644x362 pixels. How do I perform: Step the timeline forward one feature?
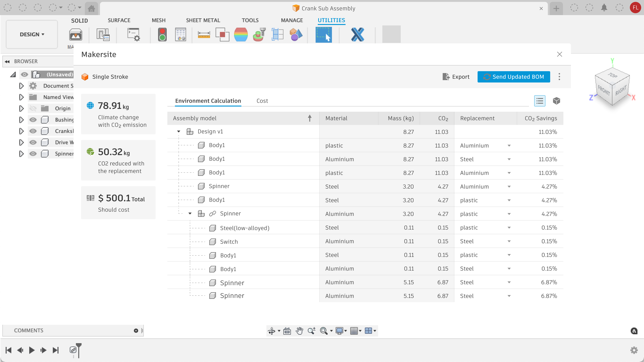[43, 350]
